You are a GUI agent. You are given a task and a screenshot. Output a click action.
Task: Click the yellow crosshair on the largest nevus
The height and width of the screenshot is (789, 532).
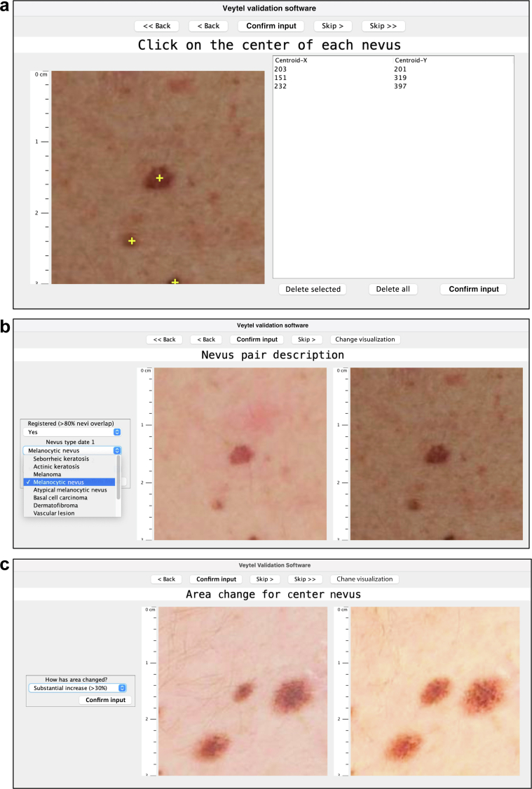click(x=160, y=178)
